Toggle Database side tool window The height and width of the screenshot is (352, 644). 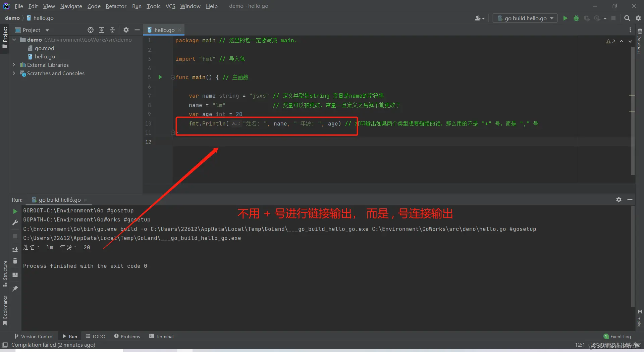639,42
